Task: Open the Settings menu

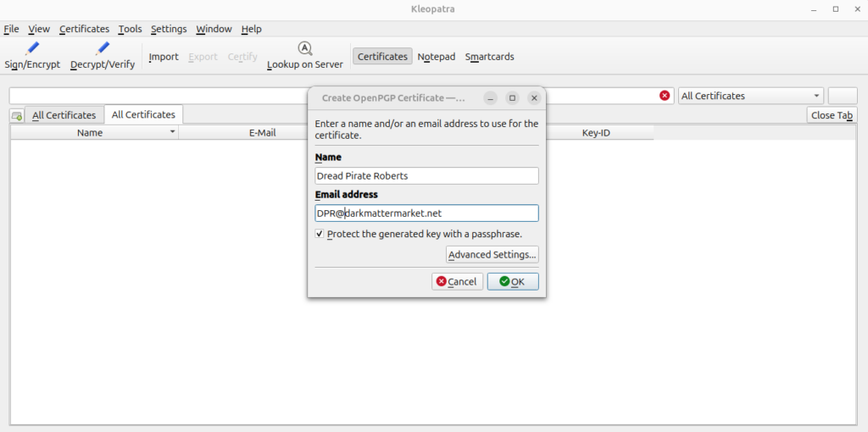Action: tap(169, 29)
